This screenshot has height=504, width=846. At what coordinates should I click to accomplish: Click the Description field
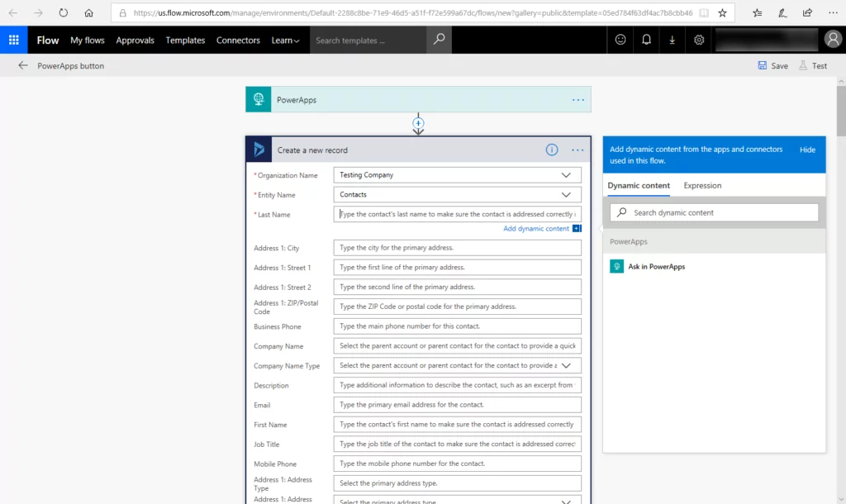pos(457,385)
